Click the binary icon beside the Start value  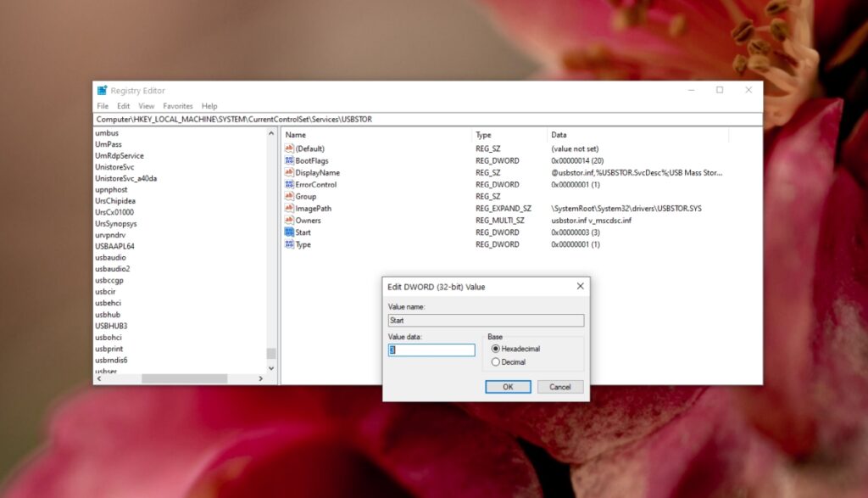tap(287, 232)
